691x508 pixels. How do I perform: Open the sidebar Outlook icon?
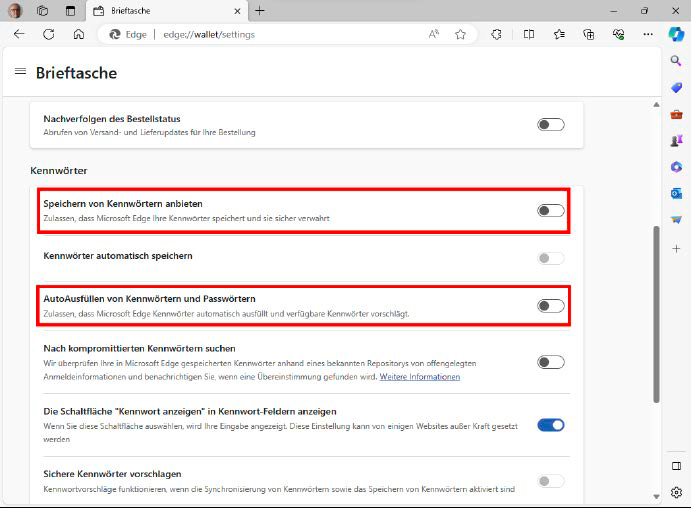click(x=676, y=193)
